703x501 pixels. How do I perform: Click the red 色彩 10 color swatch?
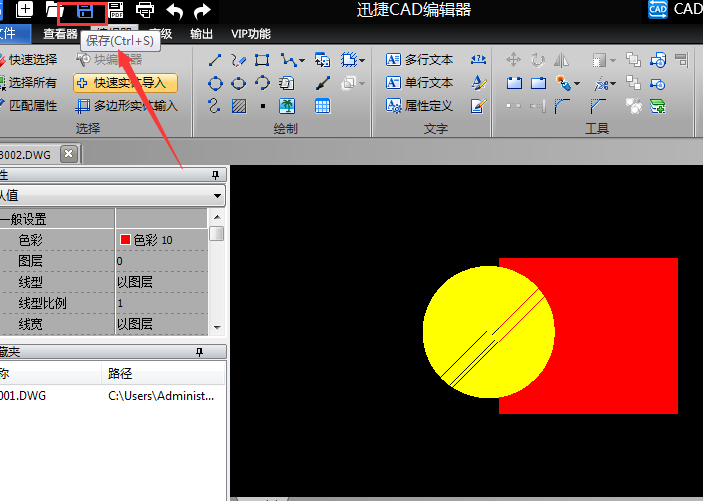(x=125, y=240)
